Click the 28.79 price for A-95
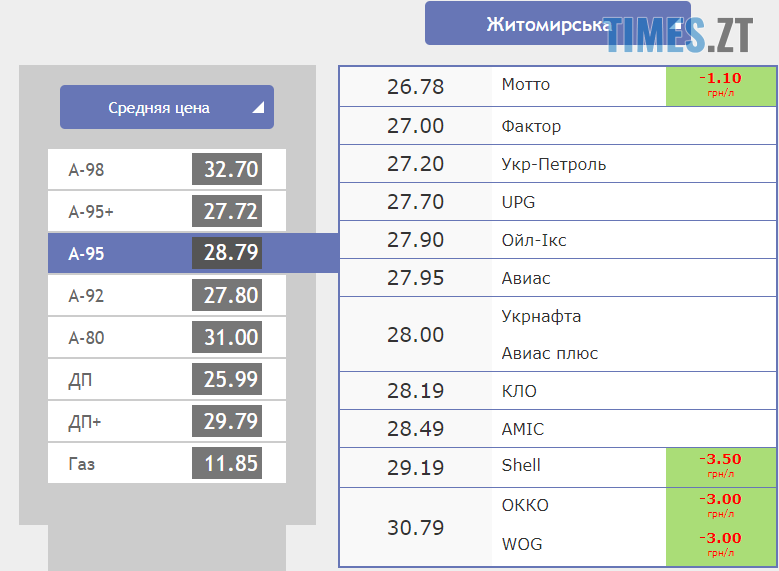The image size is (779, 571). (231, 254)
